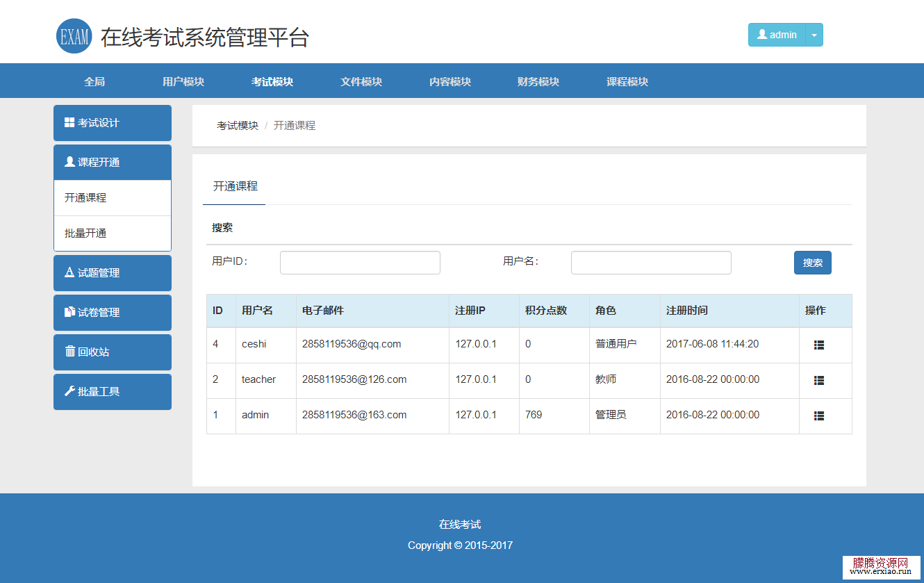The height and width of the screenshot is (583, 924).
Task: Click the EXAM logo icon
Action: pyautogui.click(x=74, y=36)
